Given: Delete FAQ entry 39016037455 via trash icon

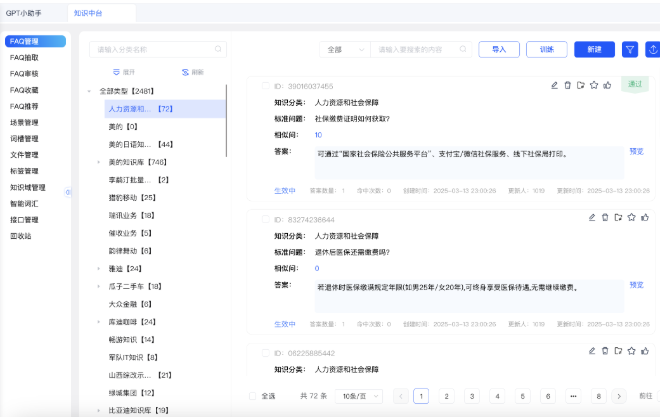Looking at the screenshot, I should click(568, 86).
